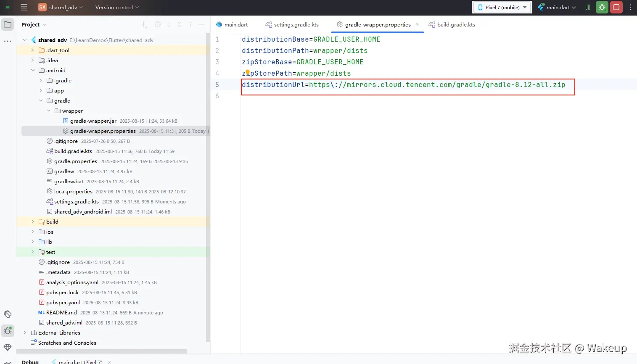Click the distributionUrl line in editor
The height and width of the screenshot is (364, 637).
(403, 84)
